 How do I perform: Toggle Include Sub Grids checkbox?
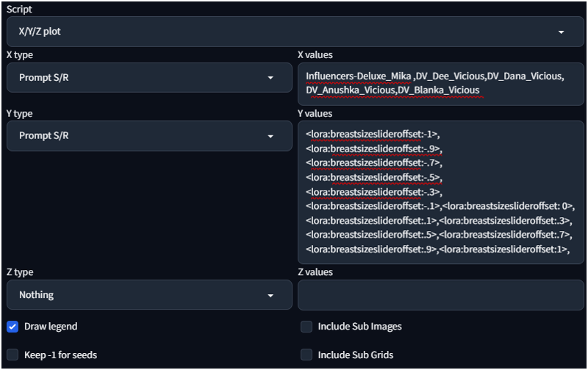tap(306, 355)
